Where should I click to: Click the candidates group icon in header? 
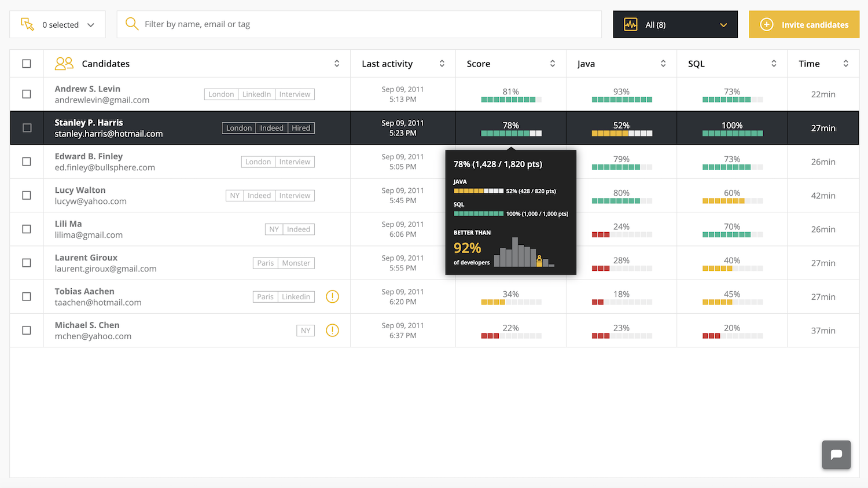tap(64, 64)
